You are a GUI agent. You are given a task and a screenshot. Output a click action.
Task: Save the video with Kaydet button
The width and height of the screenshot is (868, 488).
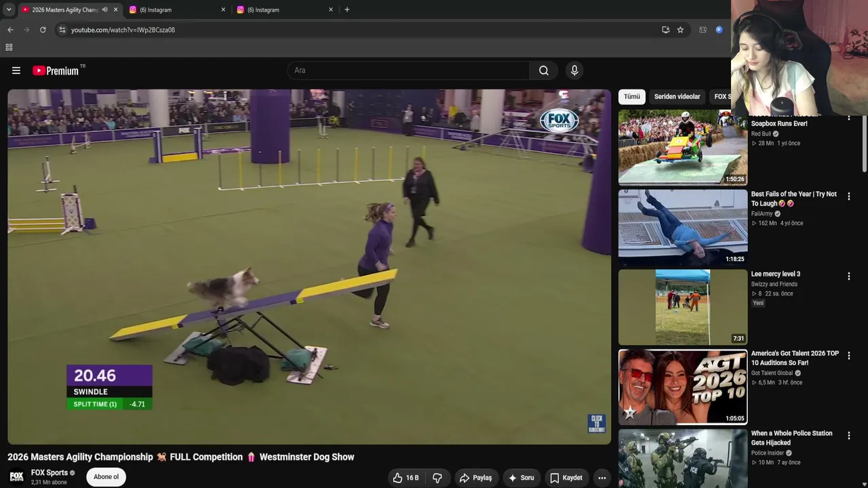[x=566, y=478]
